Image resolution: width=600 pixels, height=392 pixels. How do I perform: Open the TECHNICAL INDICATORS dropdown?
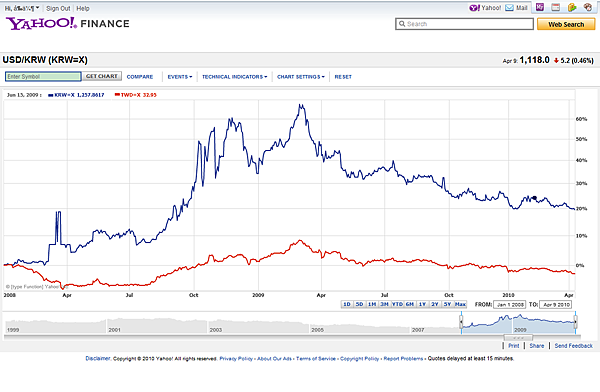point(234,77)
